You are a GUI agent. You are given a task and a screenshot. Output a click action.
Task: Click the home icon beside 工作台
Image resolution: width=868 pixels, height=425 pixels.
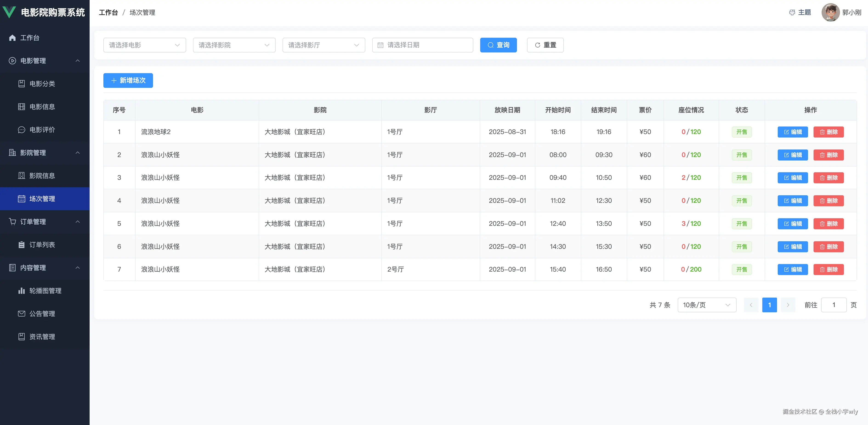pyautogui.click(x=12, y=38)
